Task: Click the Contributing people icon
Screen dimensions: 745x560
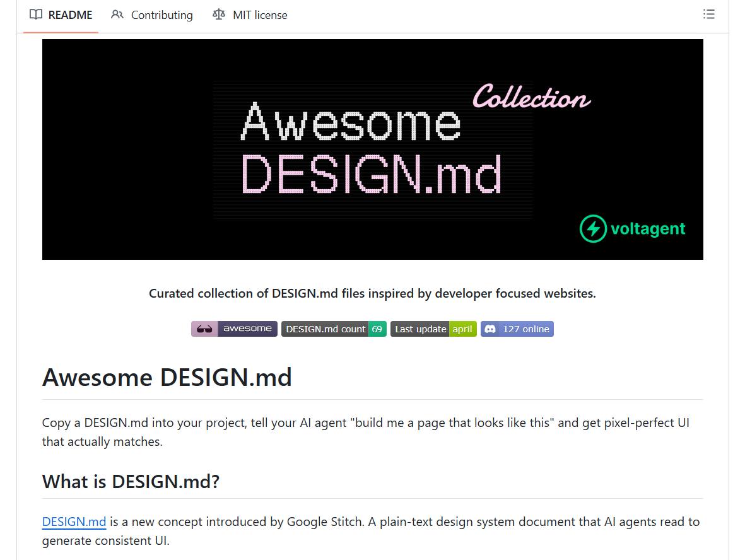Action: pos(117,15)
